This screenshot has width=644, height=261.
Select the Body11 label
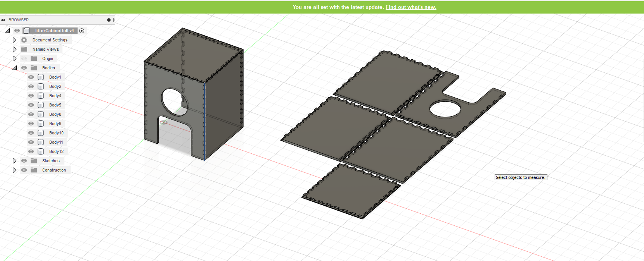[56, 142]
